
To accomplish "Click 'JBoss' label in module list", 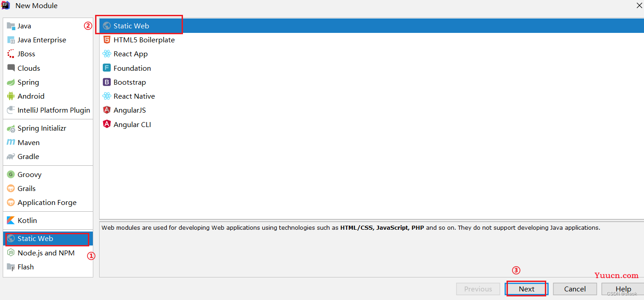I will click(x=27, y=54).
